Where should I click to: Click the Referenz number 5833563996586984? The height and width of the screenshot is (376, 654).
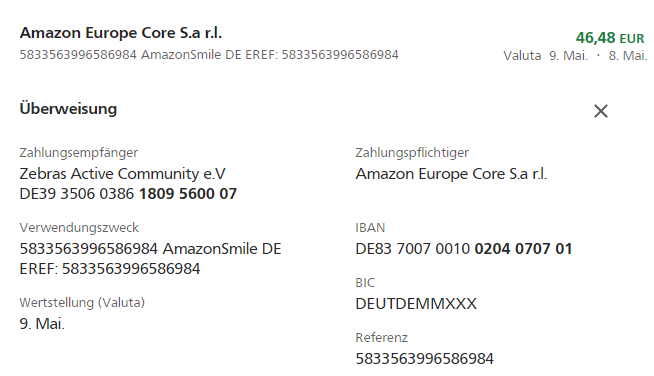(x=424, y=358)
